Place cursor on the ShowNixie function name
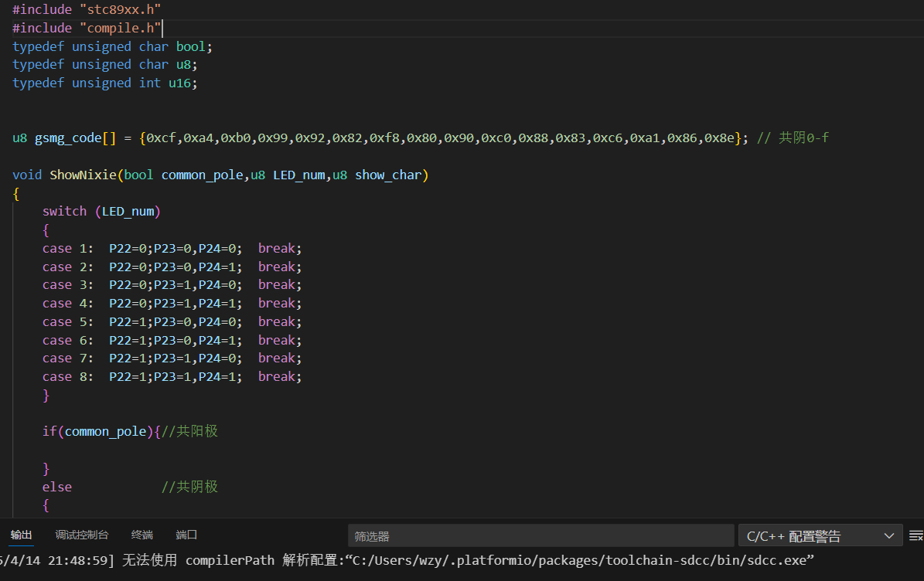Viewport: 924px width, 581px height. pyautogui.click(x=83, y=175)
